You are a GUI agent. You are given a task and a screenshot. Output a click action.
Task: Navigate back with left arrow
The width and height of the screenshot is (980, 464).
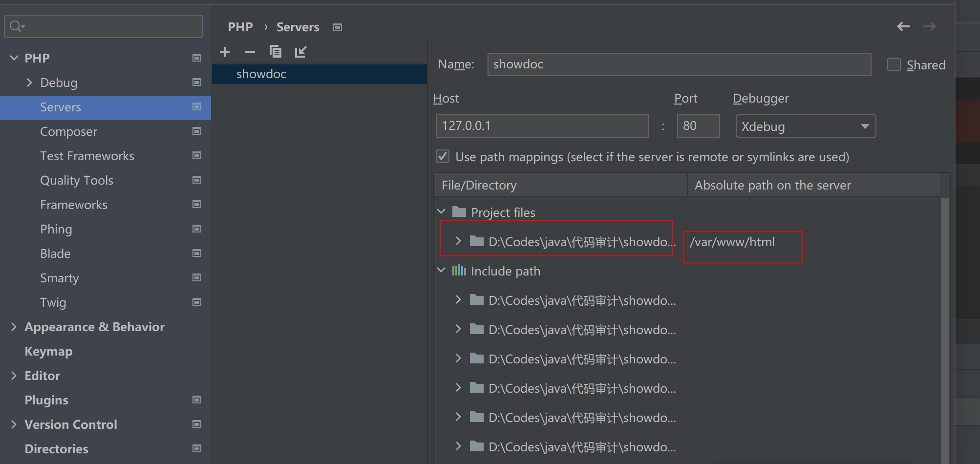(903, 26)
